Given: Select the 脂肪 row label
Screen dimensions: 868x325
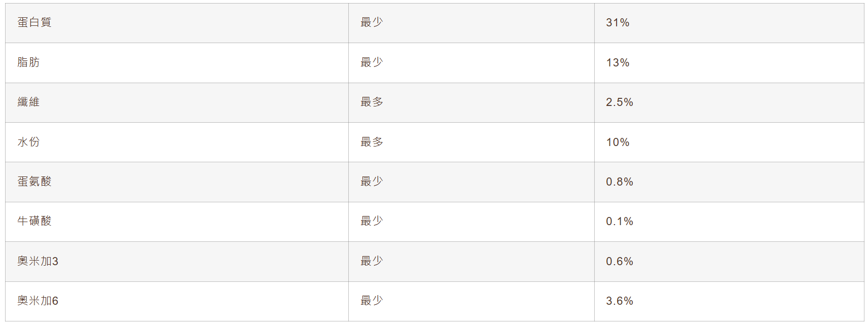Looking at the screenshot, I should coord(28,62).
